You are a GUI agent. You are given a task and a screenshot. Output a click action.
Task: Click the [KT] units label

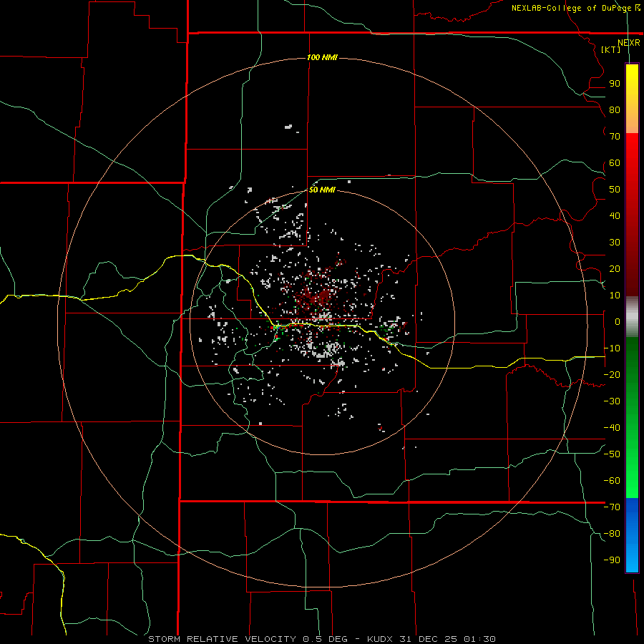611,49
